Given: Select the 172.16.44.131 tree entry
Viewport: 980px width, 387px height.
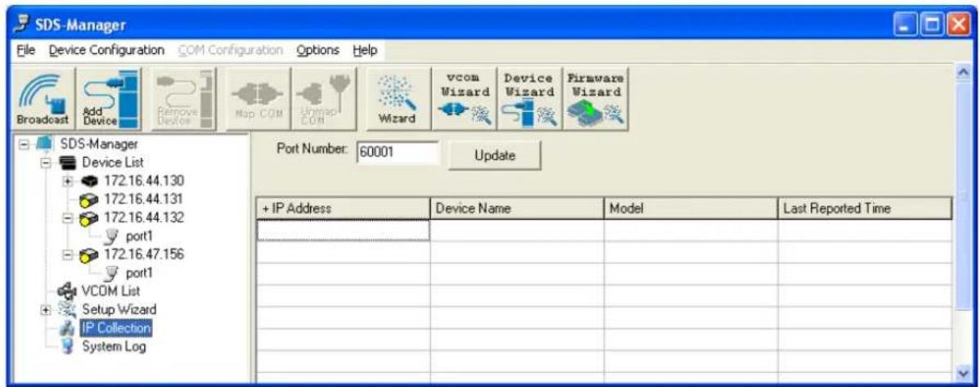Looking at the screenshot, I should [x=144, y=200].
